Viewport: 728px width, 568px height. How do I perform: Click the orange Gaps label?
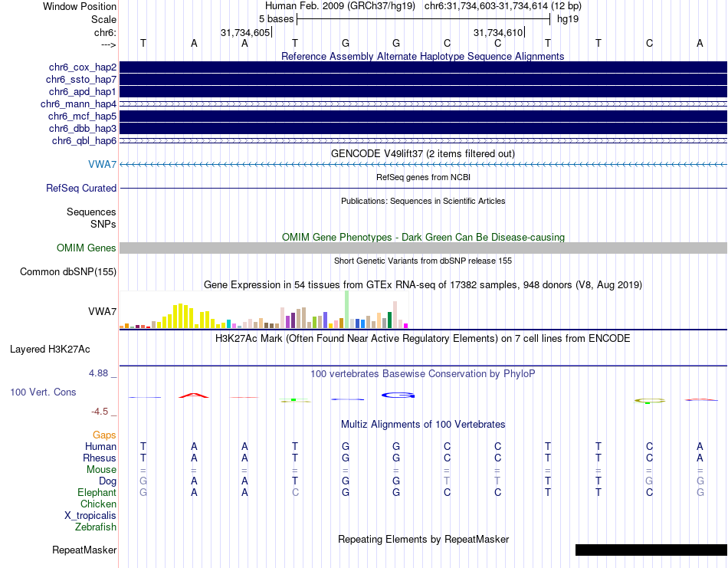[x=104, y=435]
